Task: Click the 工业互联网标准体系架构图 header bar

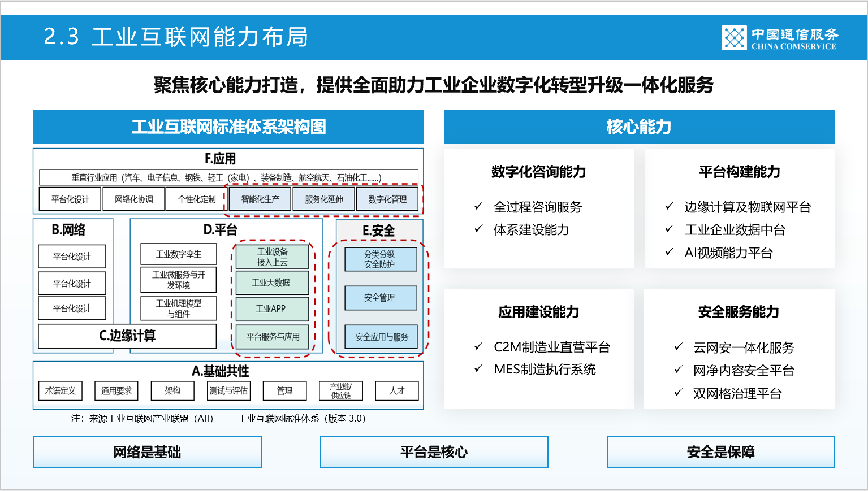Action: (x=228, y=127)
